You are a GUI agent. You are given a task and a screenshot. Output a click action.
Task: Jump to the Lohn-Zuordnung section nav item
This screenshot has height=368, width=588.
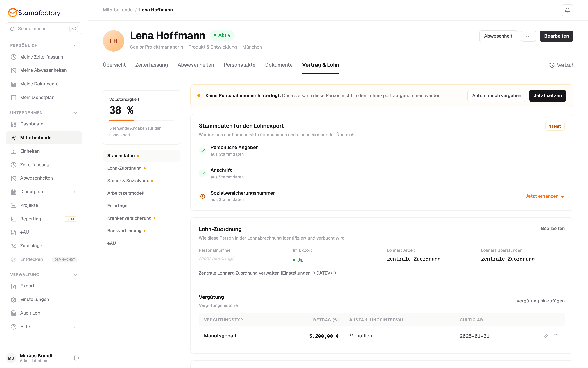coord(141,168)
